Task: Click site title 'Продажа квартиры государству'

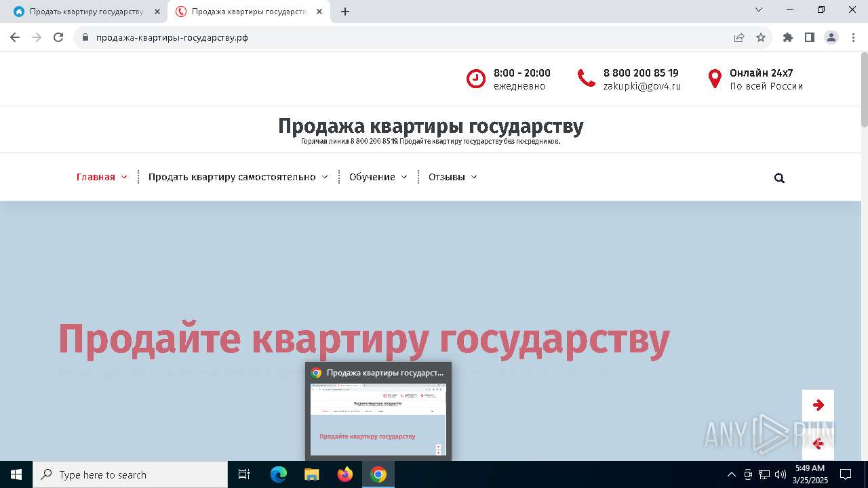Action: point(431,126)
